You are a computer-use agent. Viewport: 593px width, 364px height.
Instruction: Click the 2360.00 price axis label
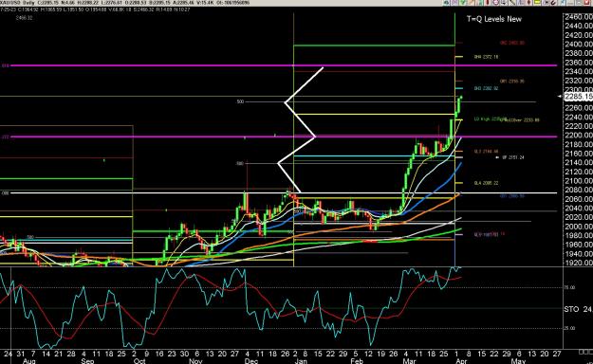(x=579, y=62)
